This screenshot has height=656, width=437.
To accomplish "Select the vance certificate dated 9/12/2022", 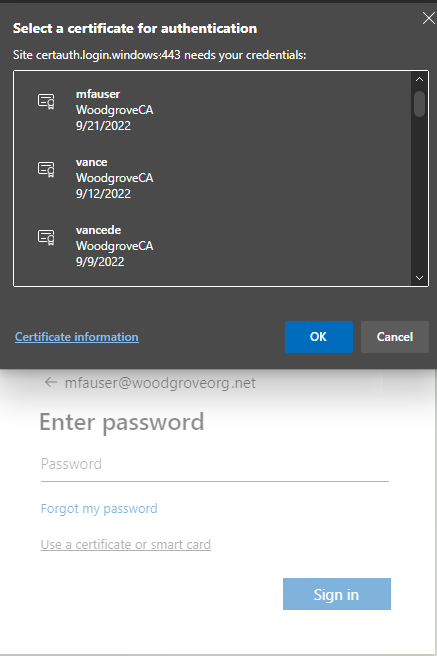I will pyautogui.click(x=212, y=178).
